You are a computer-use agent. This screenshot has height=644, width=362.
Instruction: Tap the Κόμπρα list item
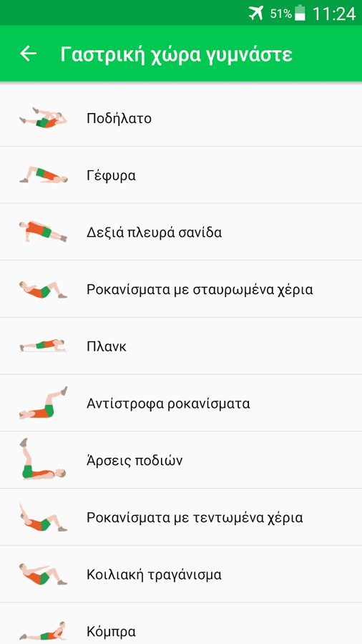click(181, 624)
